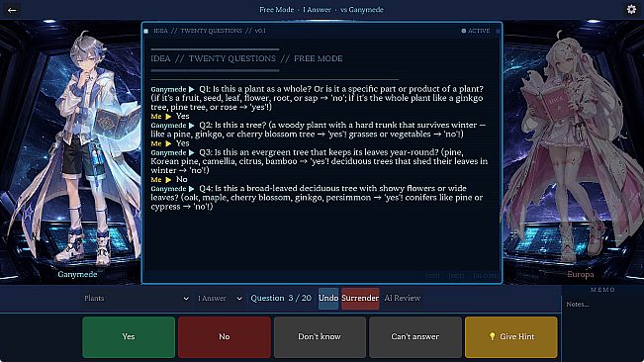Undo the last answer
Image resolution: width=644 pixels, height=362 pixels.
328,299
